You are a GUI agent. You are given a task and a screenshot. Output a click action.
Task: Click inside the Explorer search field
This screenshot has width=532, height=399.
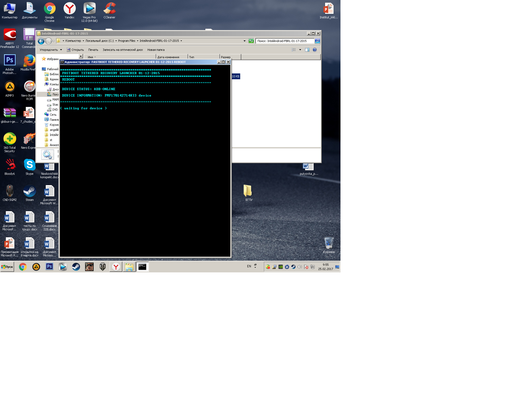pyautogui.click(x=285, y=41)
